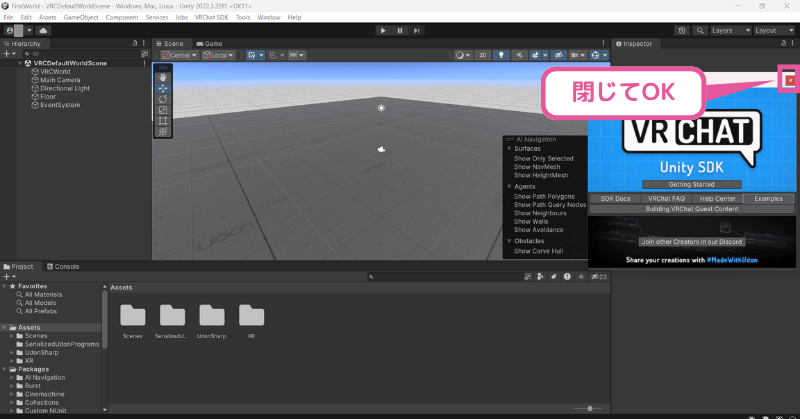The image size is (800, 419).
Task: Open the increment snap settings
Action: click(x=296, y=55)
